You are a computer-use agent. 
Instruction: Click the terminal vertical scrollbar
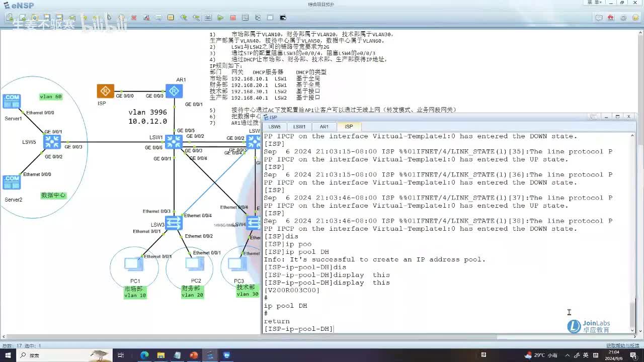click(x=633, y=232)
